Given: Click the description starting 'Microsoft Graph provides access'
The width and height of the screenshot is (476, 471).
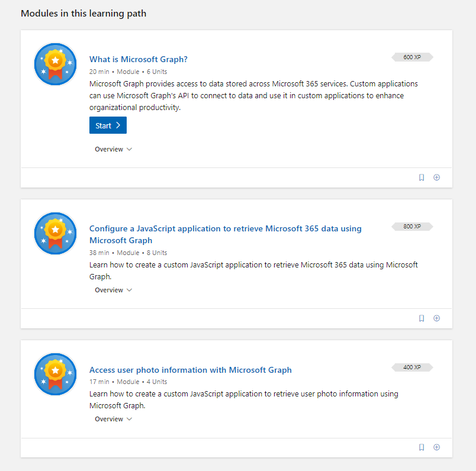Looking at the screenshot, I should (x=253, y=96).
